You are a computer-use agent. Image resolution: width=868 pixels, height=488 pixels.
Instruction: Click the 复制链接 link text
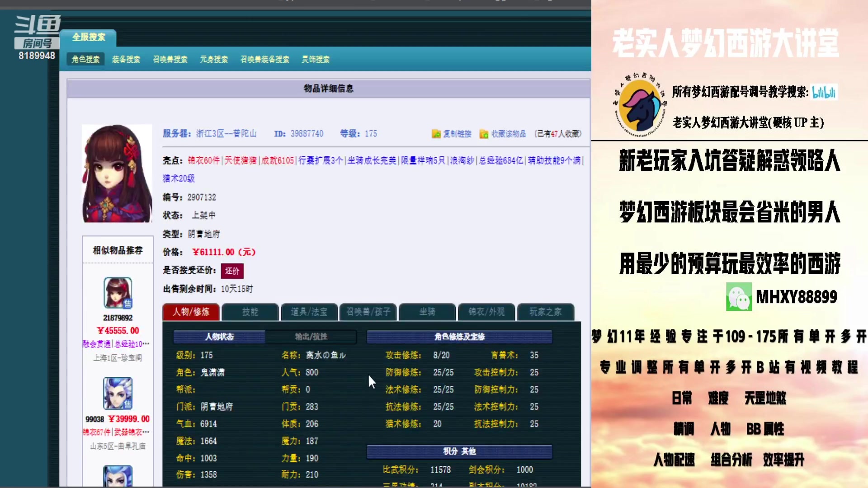(457, 134)
